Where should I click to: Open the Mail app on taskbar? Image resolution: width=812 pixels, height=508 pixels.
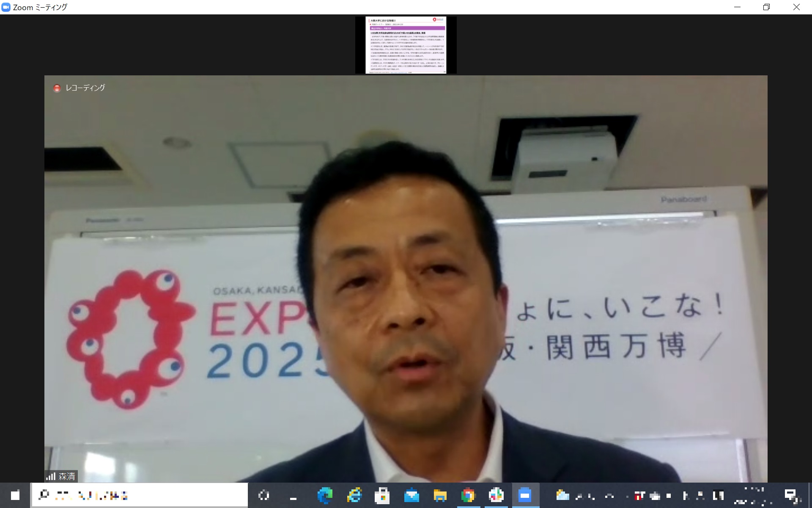[x=411, y=495]
